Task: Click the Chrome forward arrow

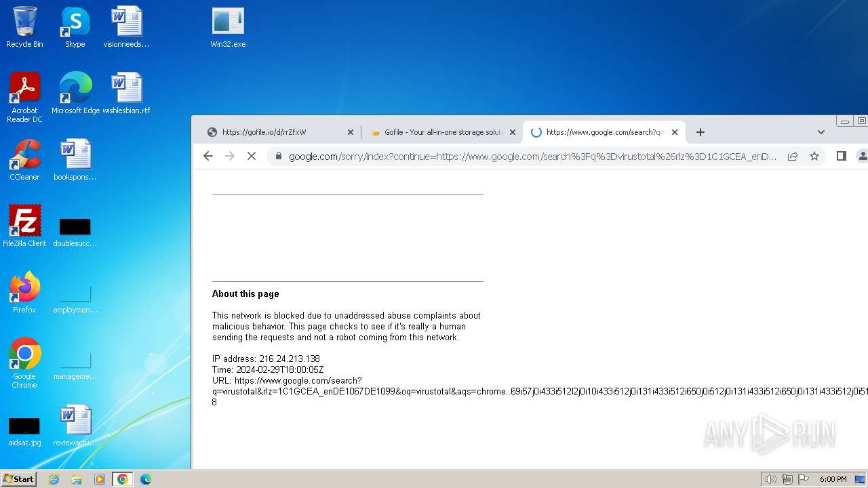Action: pos(230,156)
